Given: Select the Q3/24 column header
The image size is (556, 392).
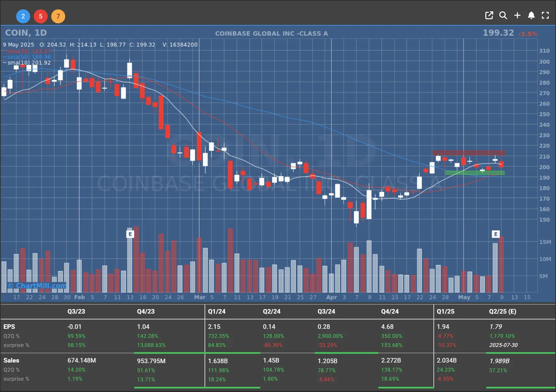Looking at the screenshot, I should click(326, 311).
